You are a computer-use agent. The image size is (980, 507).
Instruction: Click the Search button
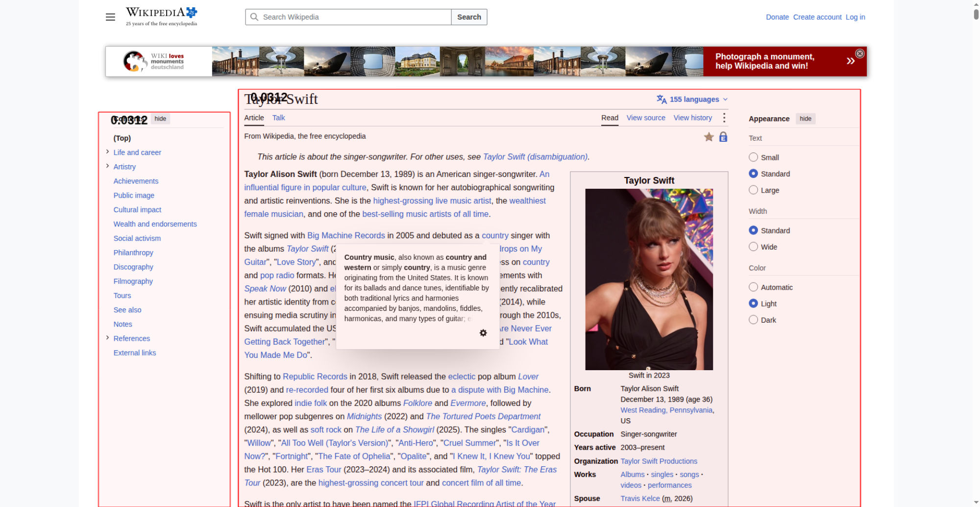pyautogui.click(x=469, y=17)
